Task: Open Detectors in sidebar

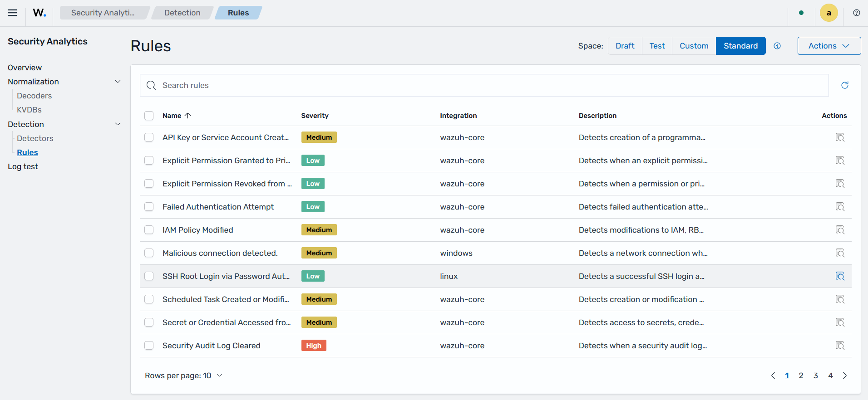Action: pyautogui.click(x=35, y=138)
